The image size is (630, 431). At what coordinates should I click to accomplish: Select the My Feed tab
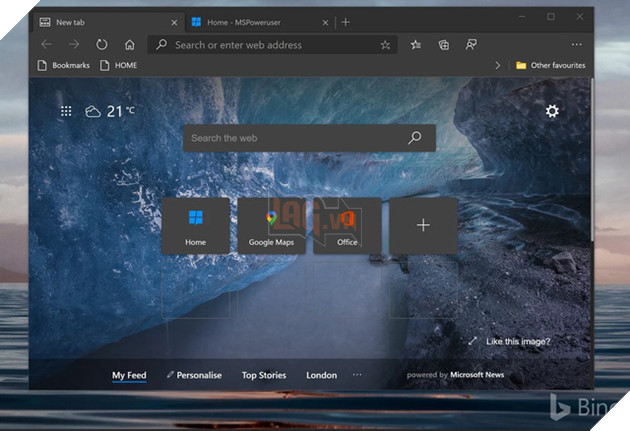129,375
